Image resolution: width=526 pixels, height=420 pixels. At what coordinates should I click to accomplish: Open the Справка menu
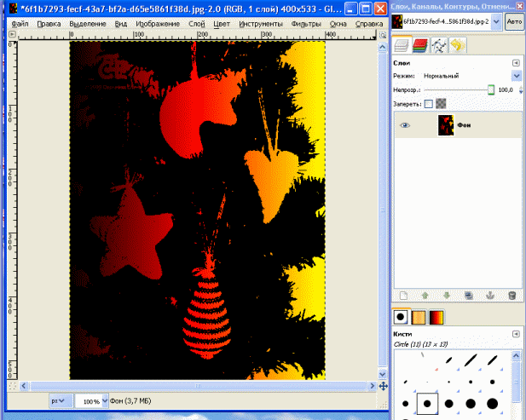coord(369,24)
